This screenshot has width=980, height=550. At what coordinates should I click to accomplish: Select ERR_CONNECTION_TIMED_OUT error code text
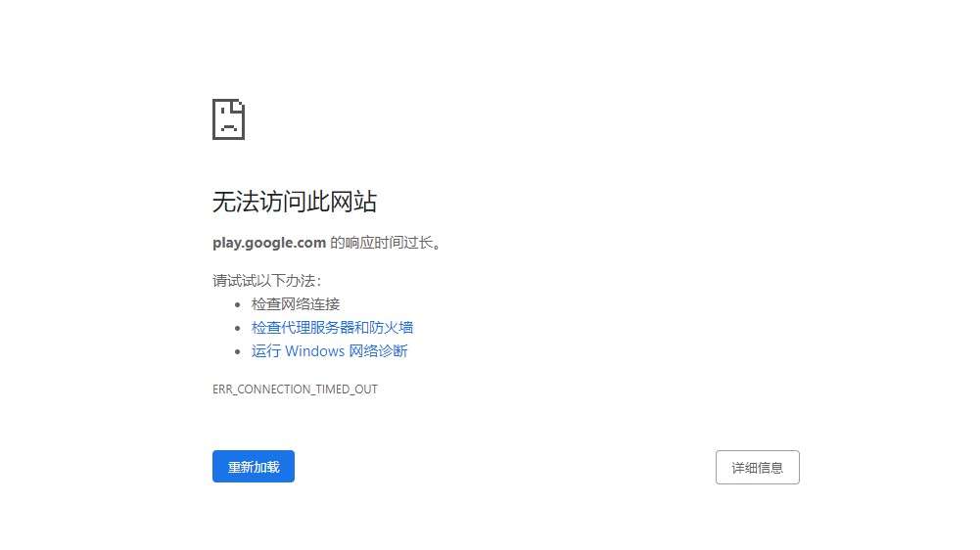coord(295,390)
